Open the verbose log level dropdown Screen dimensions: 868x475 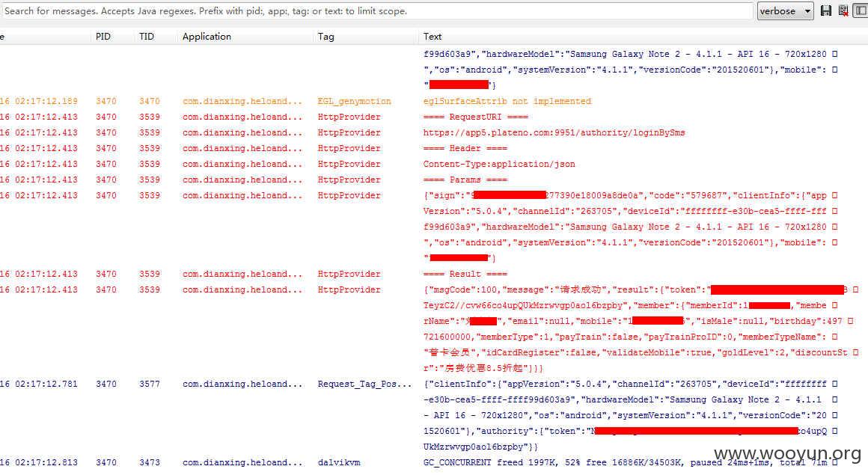coord(785,11)
